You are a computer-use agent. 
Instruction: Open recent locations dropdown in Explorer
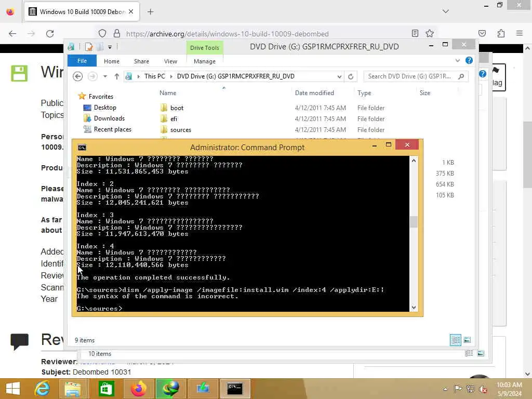pos(105,76)
